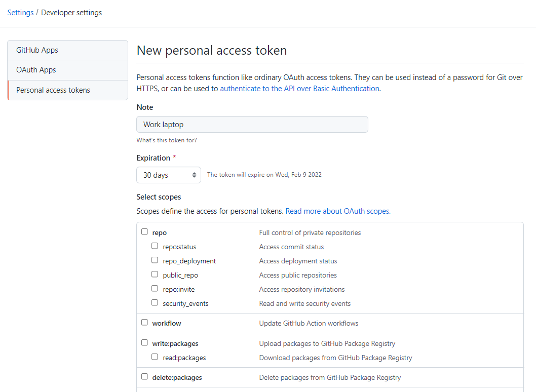Click the Expiration field label
Viewport: 536px width, 392px height.
point(153,158)
